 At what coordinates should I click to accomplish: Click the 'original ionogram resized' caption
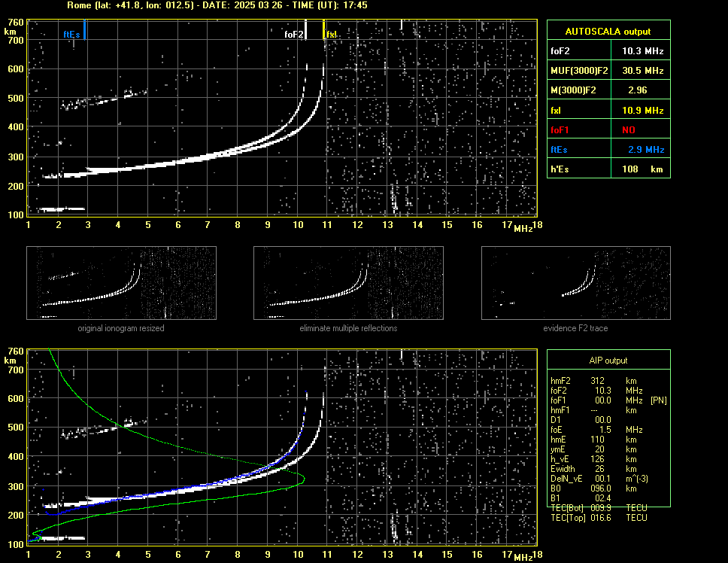coord(121,328)
